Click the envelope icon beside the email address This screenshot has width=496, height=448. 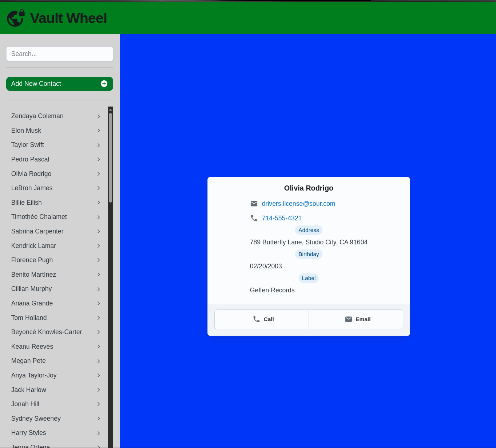click(x=254, y=204)
